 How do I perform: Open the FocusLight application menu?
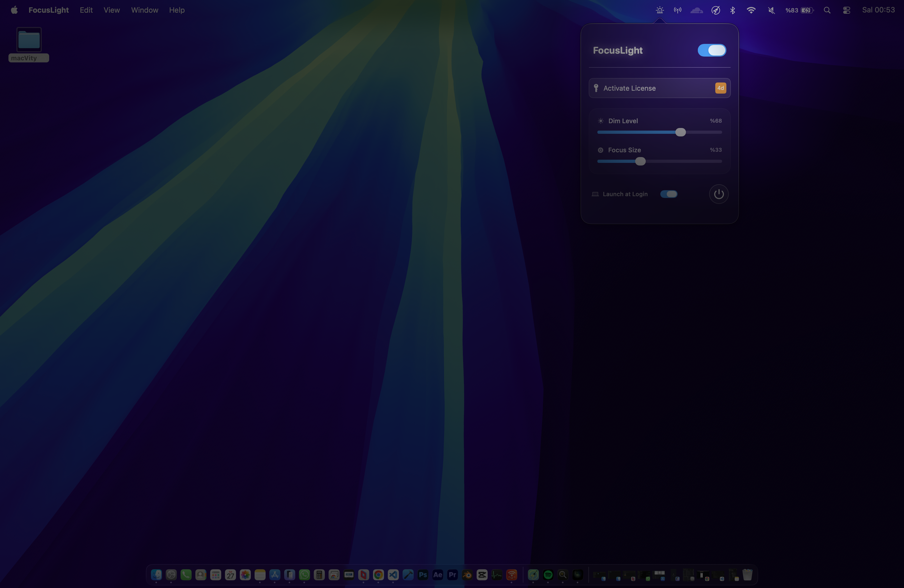click(48, 10)
